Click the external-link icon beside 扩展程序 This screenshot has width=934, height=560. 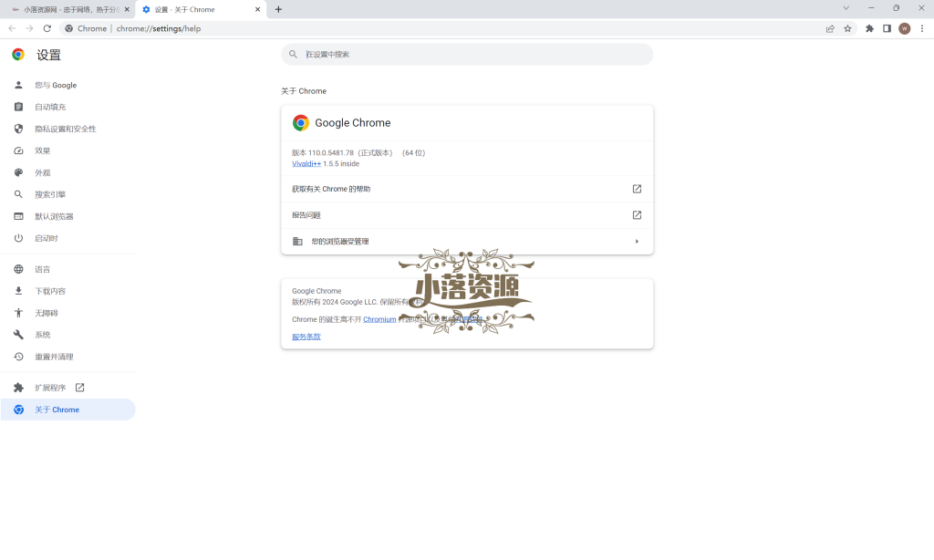point(80,388)
